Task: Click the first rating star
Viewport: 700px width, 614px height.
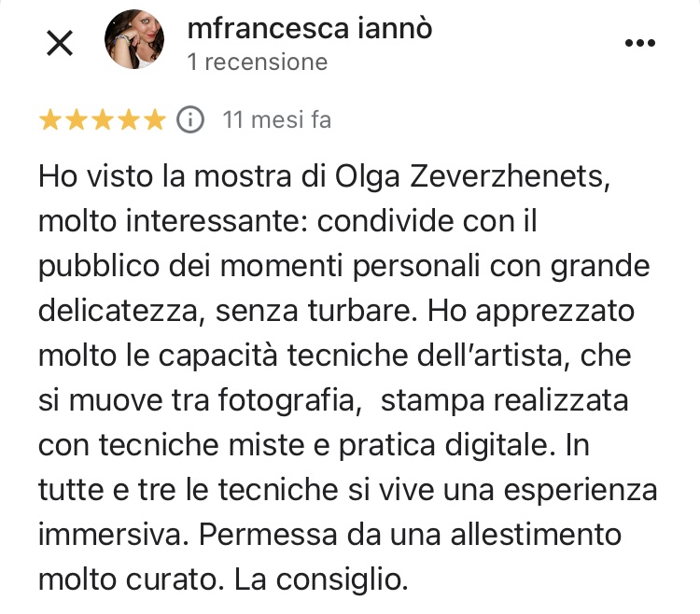Action: (50, 119)
